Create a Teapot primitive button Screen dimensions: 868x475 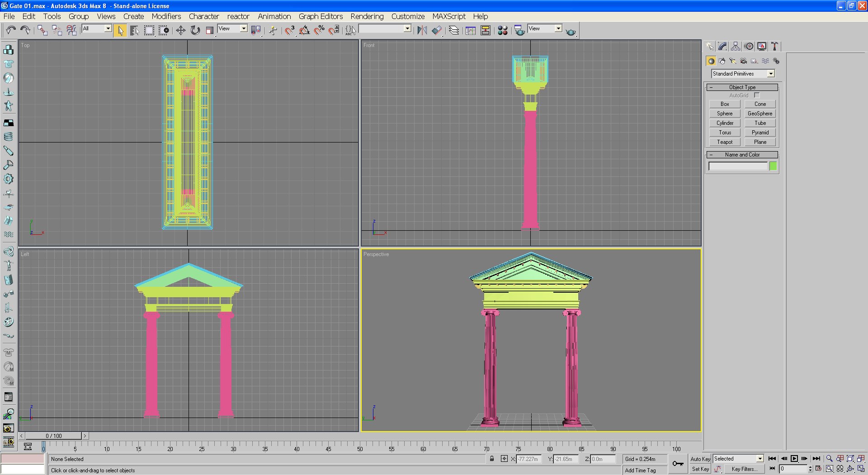pos(725,142)
